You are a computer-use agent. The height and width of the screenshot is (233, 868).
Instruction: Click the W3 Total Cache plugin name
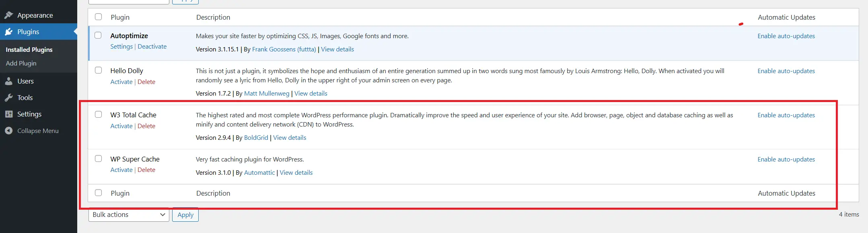pyautogui.click(x=133, y=115)
